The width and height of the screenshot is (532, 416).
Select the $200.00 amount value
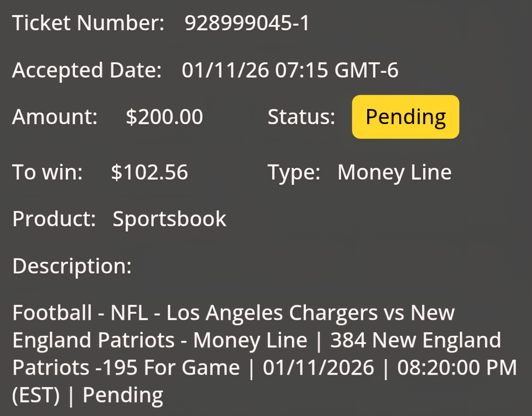click(x=164, y=117)
